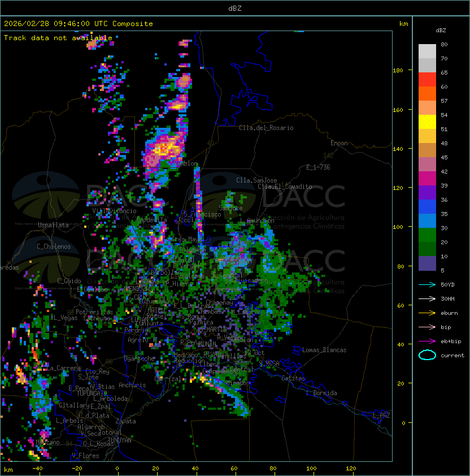The width and height of the screenshot is (470, 476).
Task: Click the 'dBZ' title in top bar
Action: coord(235,8)
